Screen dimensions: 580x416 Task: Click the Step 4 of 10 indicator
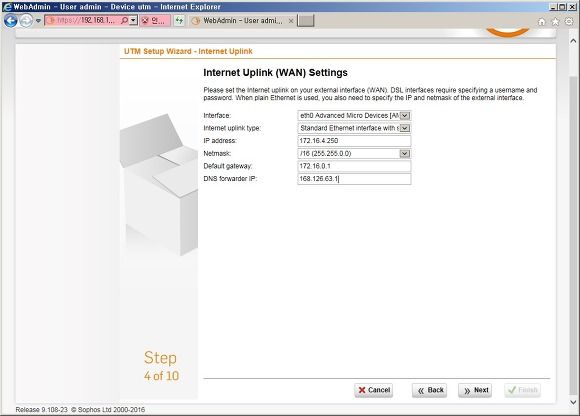tap(161, 366)
